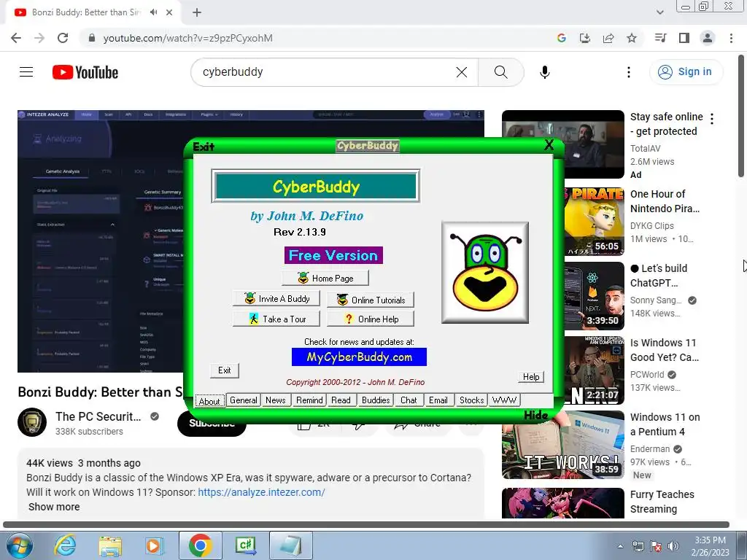
Task: Switch to the Remind tab
Action: coord(309,400)
